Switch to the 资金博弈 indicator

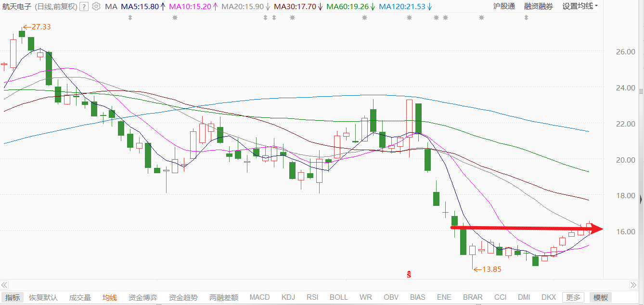coord(143,297)
